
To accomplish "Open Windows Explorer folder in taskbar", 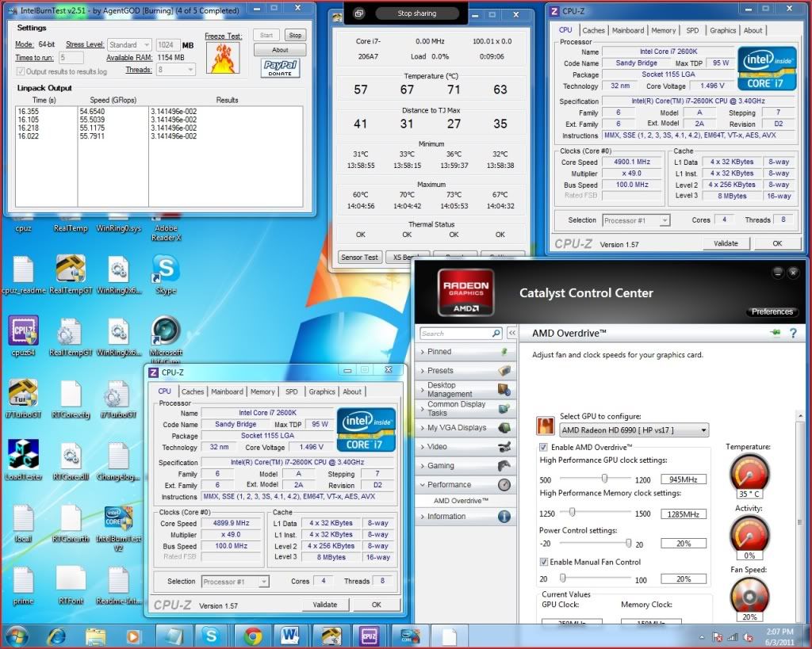I will [95, 636].
